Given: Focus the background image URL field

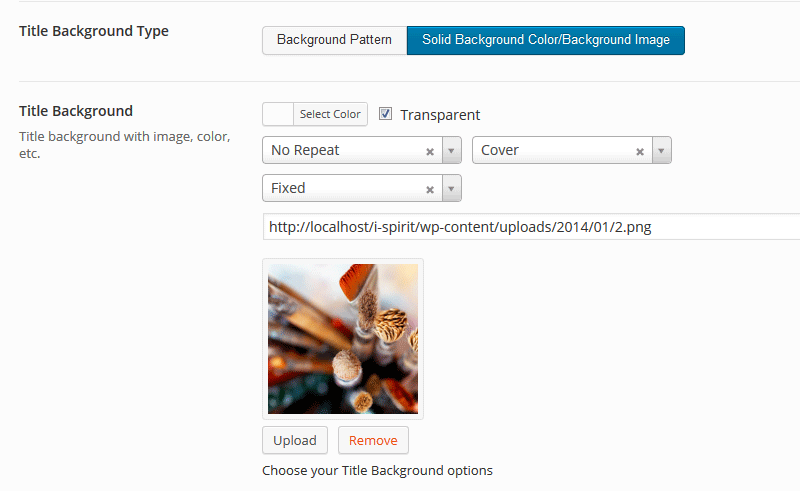Looking at the screenshot, I should (530, 227).
